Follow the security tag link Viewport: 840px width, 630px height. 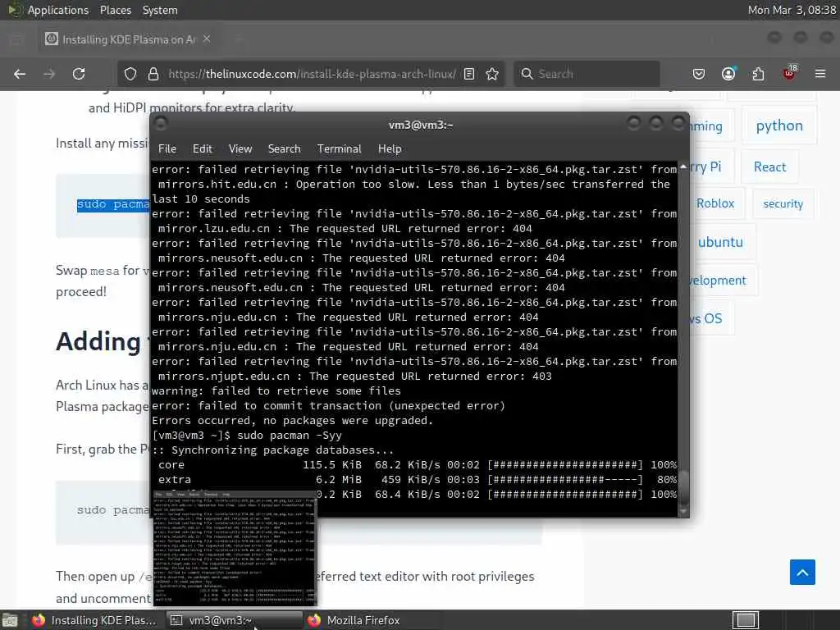click(783, 203)
